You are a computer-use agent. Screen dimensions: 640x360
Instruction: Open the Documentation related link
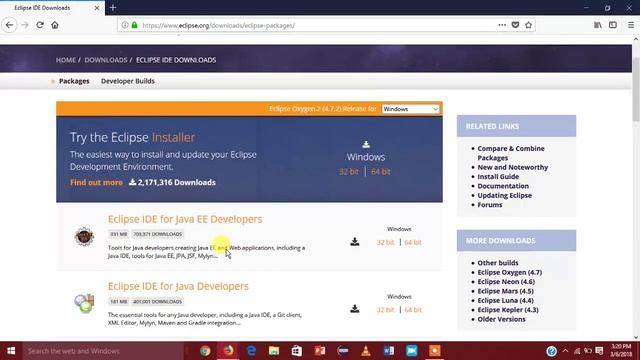(503, 186)
